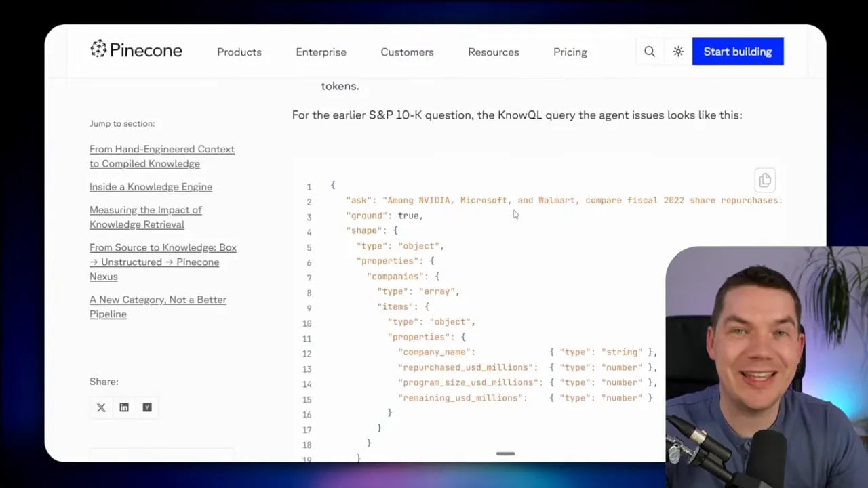Click the "items" key line
Screen dimensions: 868x488
(x=403, y=307)
